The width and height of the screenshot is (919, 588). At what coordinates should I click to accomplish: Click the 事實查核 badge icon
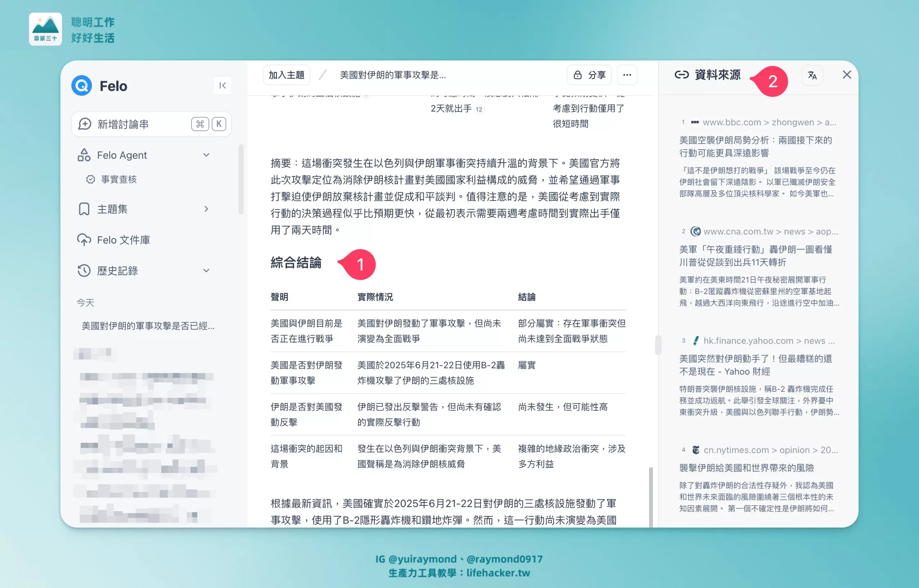point(90,179)
